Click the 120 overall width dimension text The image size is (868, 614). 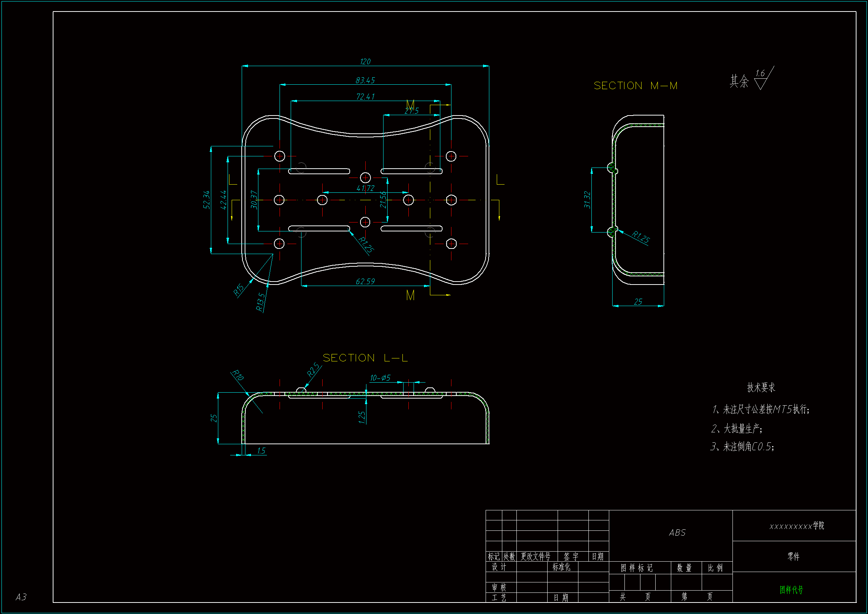coord(365,61)
